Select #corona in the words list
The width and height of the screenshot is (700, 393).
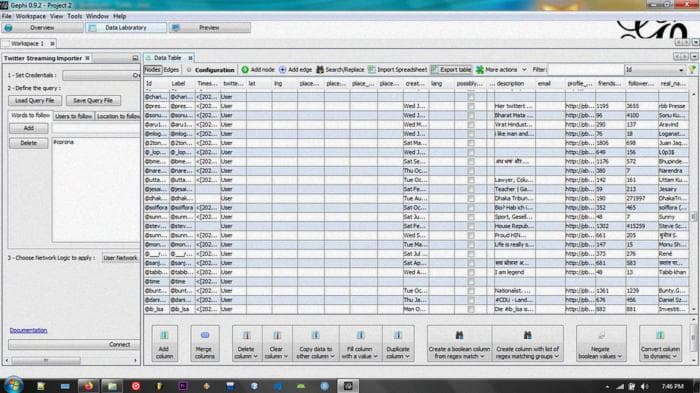[x=63, y=142]
